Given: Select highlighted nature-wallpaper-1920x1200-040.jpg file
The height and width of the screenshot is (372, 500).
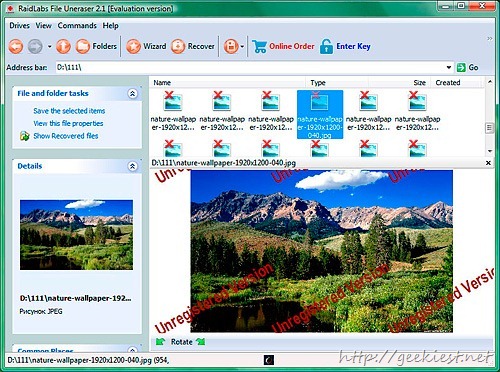Looking at the screenshot, I should pyautogui.click(x=320, y=114).
